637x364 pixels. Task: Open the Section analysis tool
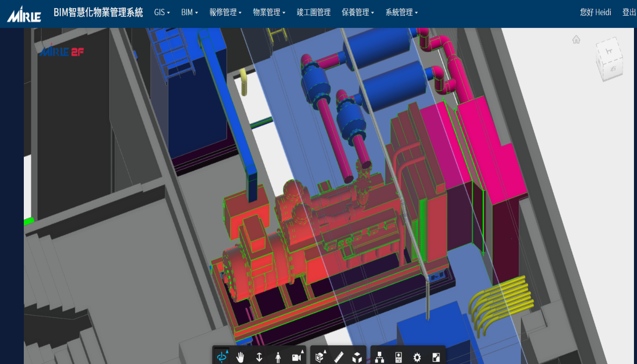coord(320,357)
